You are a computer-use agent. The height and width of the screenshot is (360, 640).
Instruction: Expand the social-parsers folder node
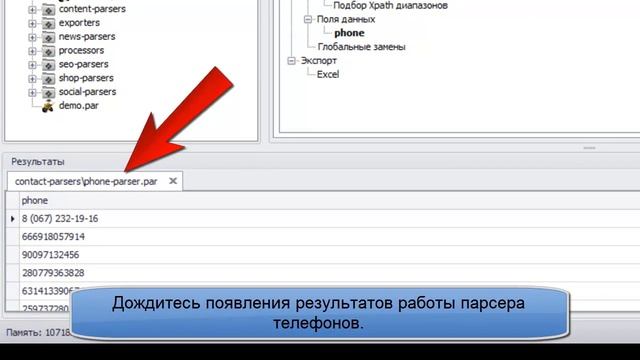click(32, 93)
